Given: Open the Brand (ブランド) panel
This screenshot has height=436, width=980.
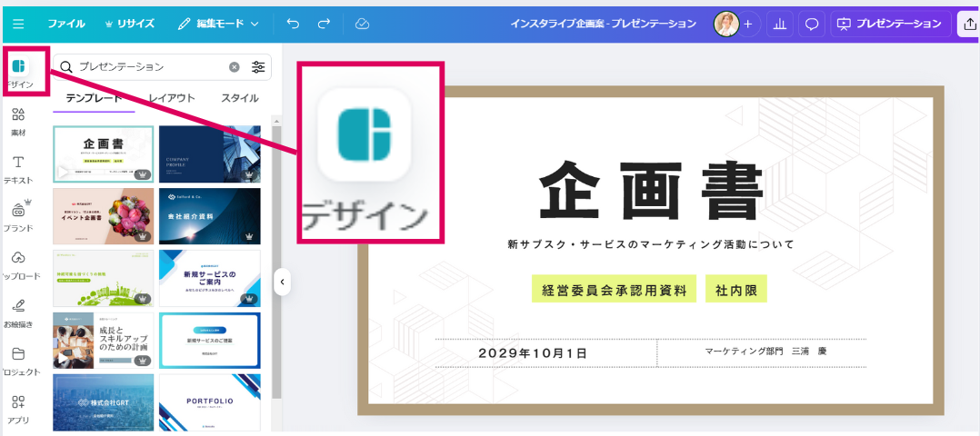Looking at the screenshot, I should point(18,214).
